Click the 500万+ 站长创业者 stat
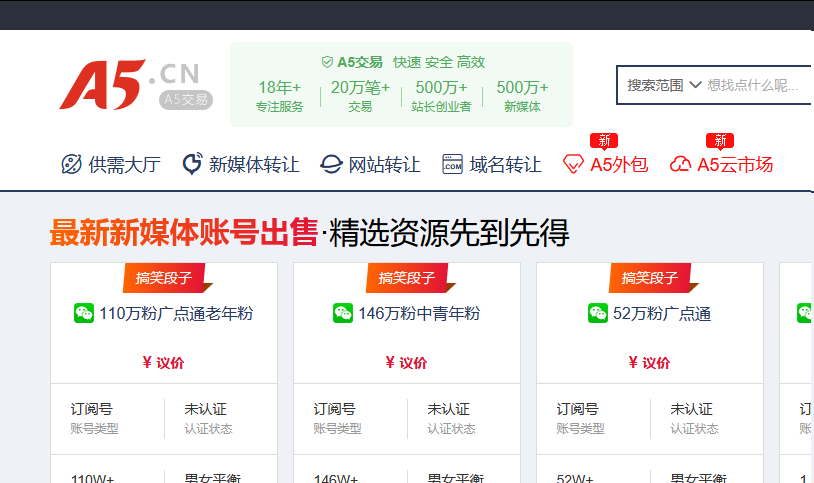The image size is (814, 483). [x=441, y=96]
